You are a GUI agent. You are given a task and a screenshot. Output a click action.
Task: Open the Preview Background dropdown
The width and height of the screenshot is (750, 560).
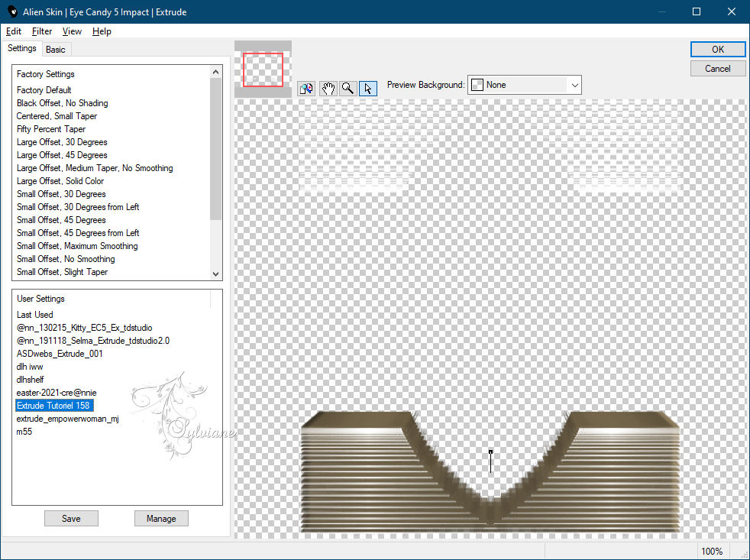click(x=524, y=85)
